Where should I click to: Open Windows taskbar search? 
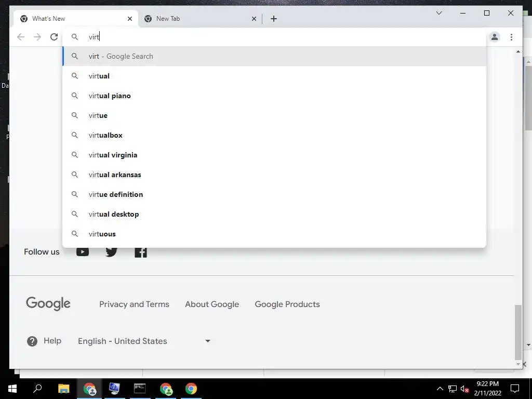point(37,389)
